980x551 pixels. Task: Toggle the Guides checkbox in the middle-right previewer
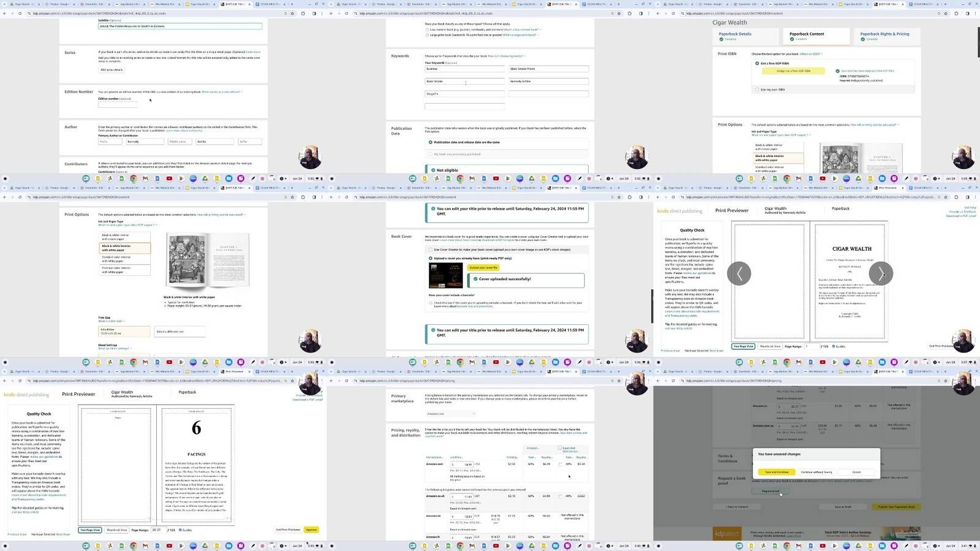tap(834, 346)
